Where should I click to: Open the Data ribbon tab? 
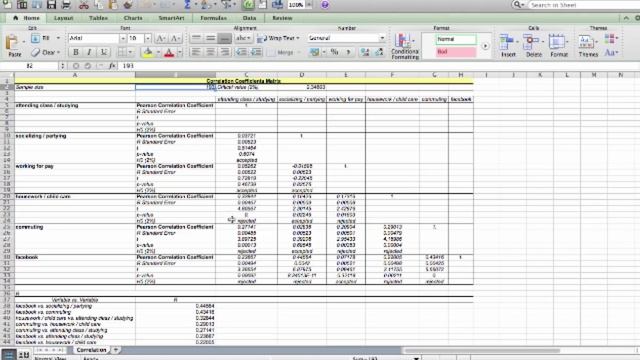249,18
